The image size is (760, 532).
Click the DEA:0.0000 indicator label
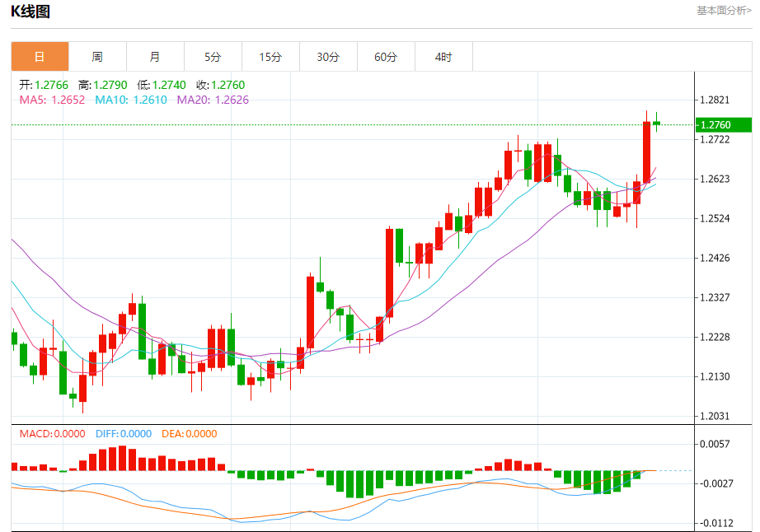point(190,434)
